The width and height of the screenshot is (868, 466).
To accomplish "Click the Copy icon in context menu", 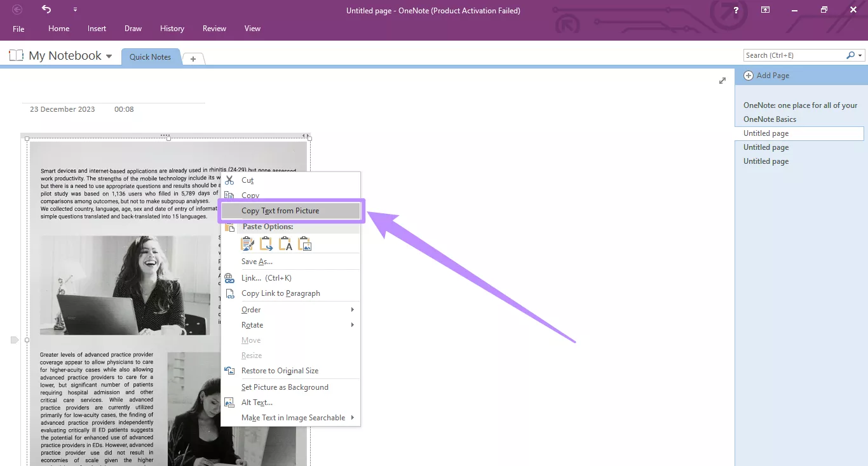I will (x=229, y=196).
